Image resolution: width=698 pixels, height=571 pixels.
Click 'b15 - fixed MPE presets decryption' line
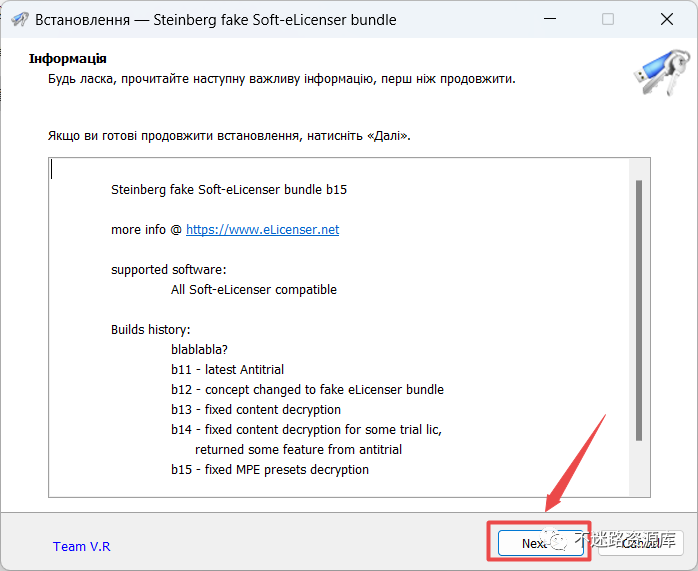pyautogui.click(x=270, y=470)
